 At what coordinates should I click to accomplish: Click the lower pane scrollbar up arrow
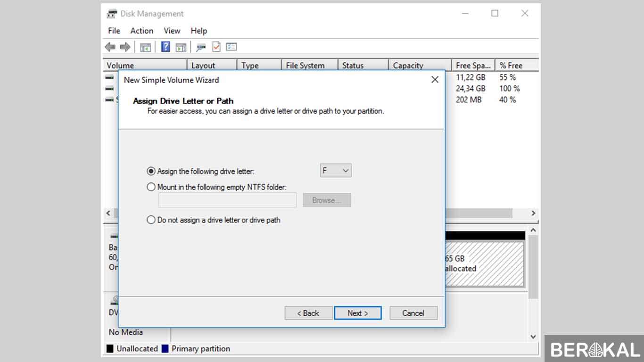tap(533, 230)
